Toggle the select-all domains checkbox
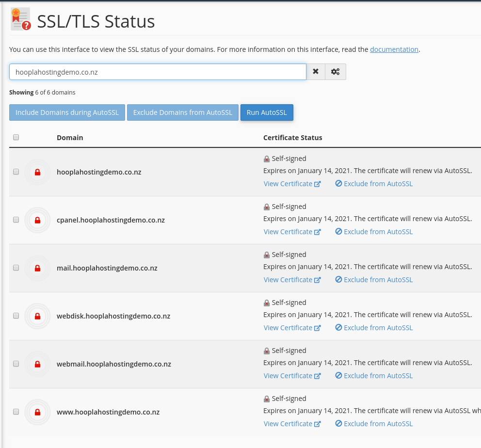The image size is (481, 448). [16, 137]
